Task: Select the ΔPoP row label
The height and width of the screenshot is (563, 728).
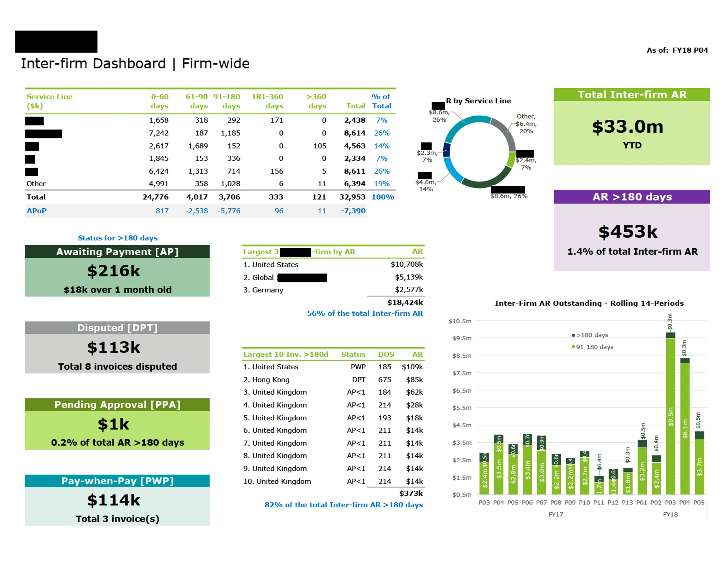Action: 37,211
